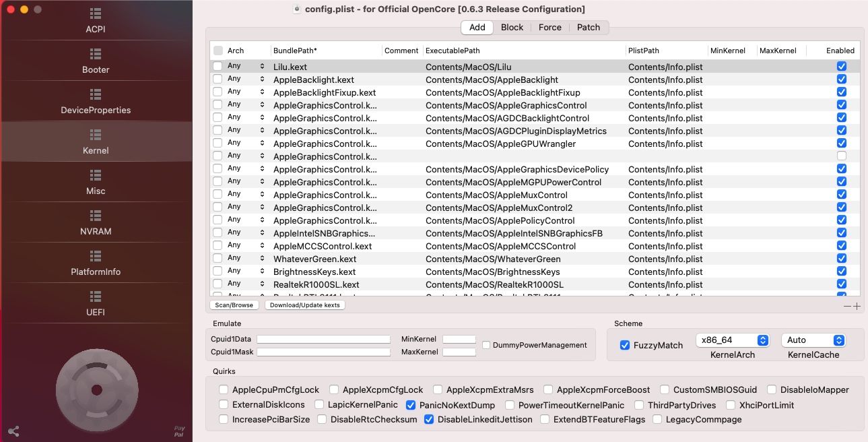Viewport: 868px width, 442px height.
Task: Switch to the Force tab
Action: click(x=550, y=28)
